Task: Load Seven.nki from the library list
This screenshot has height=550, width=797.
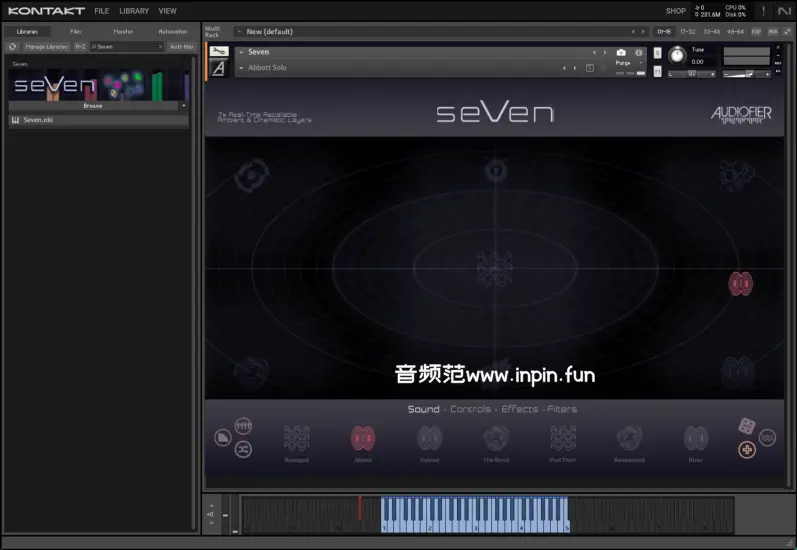Action: point(99,120)
